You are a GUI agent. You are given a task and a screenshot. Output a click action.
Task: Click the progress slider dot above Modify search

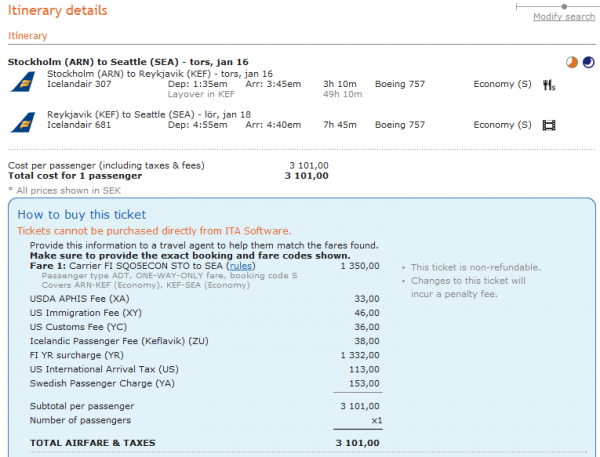[x=516, y=6]
